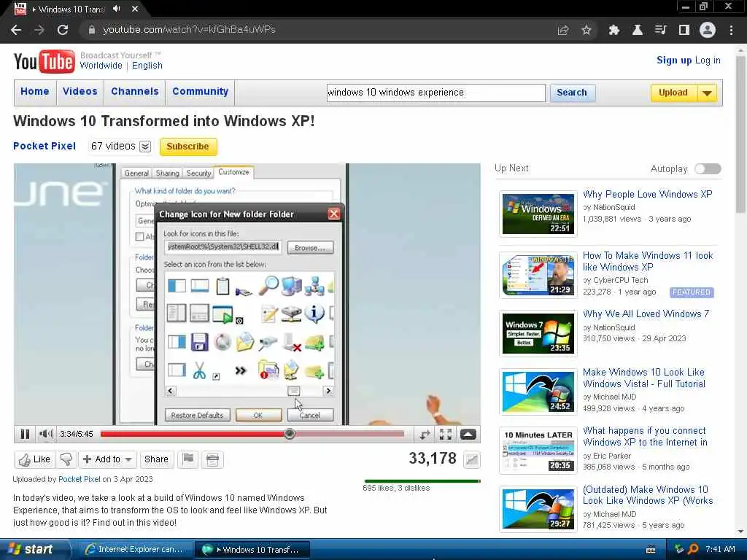Screen dimensions: 747x560
Task: Open the Chrome labs flask icon
Action: (637, 30)
